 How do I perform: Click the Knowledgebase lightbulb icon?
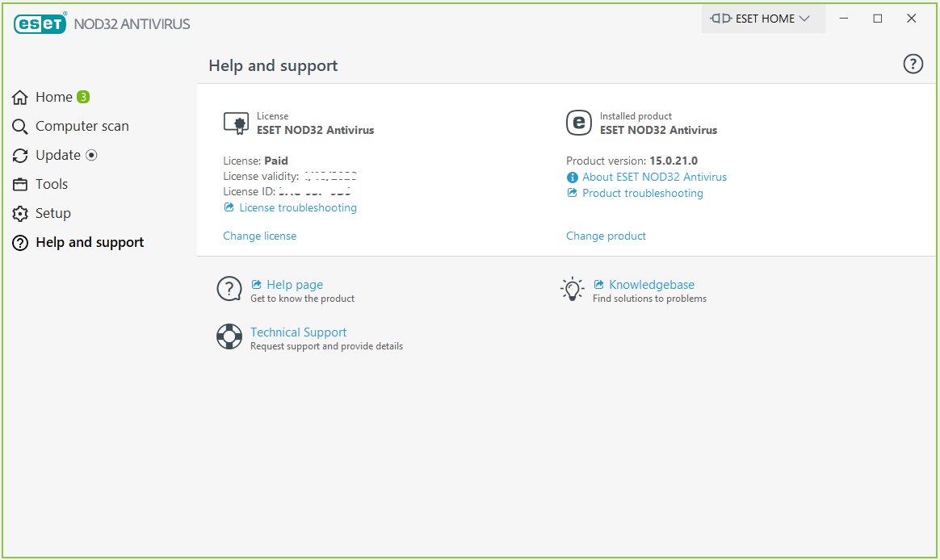pos(572,289)
